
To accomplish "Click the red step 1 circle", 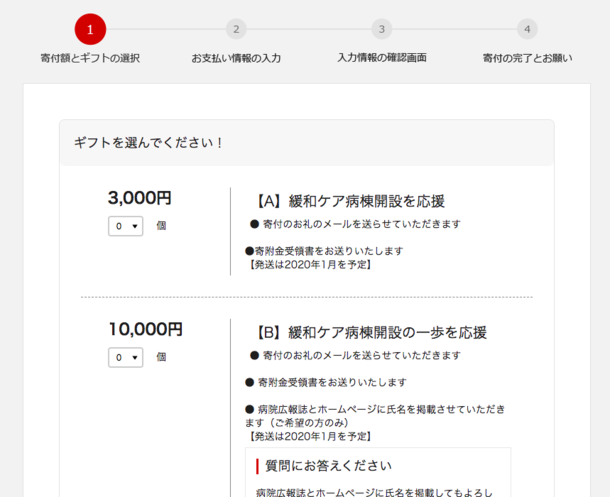I will click(90, 29).
